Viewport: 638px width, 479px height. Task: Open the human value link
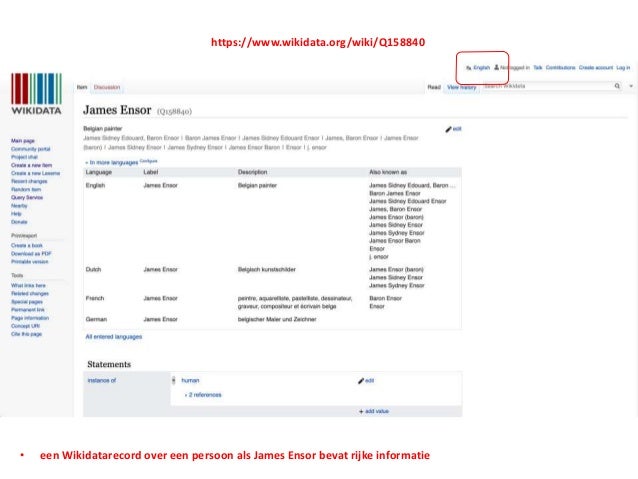click(190, 381)
